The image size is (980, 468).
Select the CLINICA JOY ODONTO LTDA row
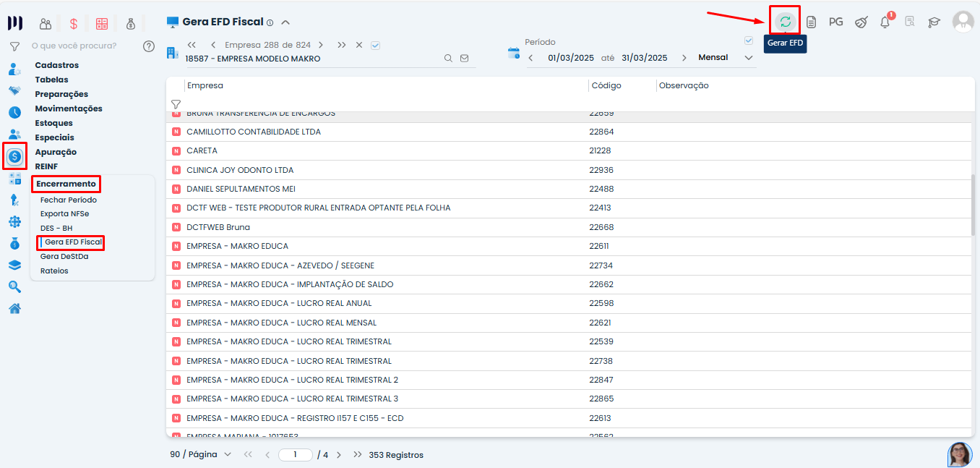[240, 170]
